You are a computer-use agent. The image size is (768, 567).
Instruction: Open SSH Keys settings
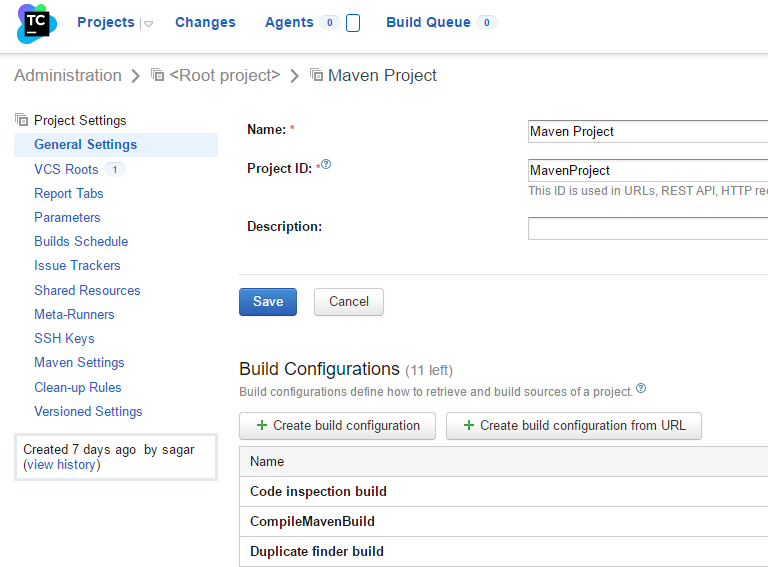pos(64,338)
